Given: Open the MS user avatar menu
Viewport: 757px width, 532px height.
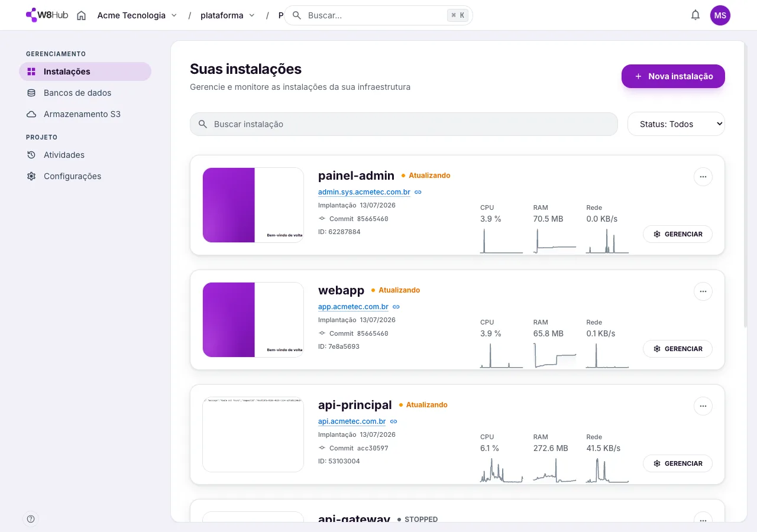Looking at the screenshot, I should 720,15.
